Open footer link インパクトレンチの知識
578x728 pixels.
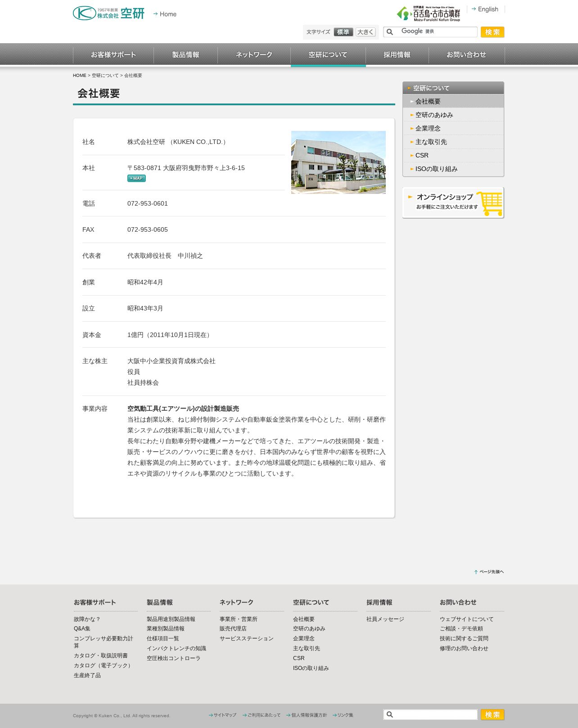(176, 649)
